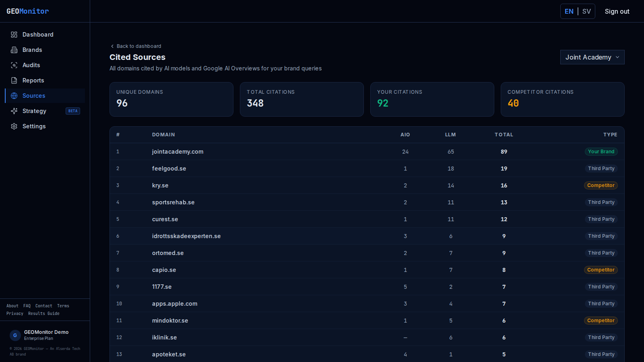Click the AIO column header
This screenshot has width=644, height=362.
(x=405, y=135)
